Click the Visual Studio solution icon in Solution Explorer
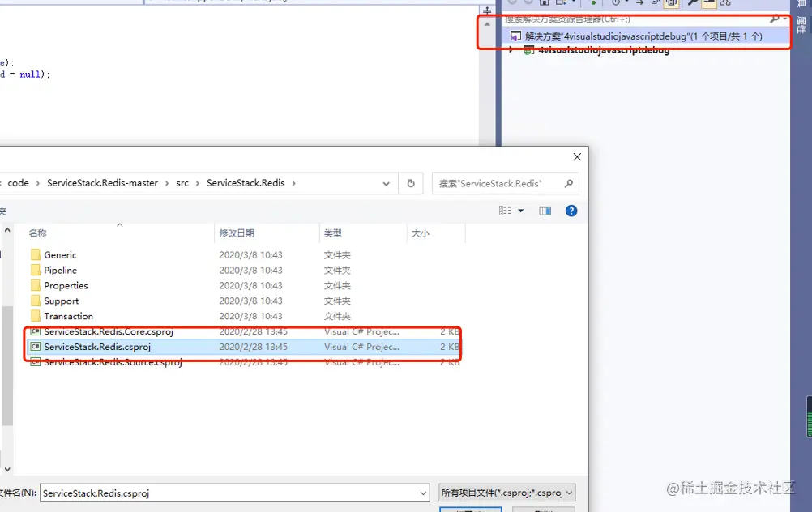This screenshot has width=812, height=512. 515,36
